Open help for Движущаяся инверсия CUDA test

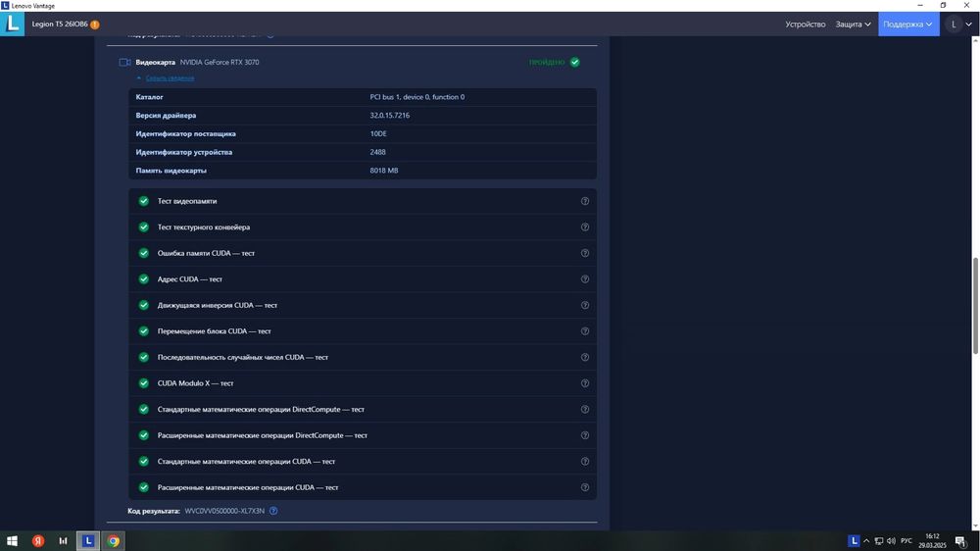585,305
